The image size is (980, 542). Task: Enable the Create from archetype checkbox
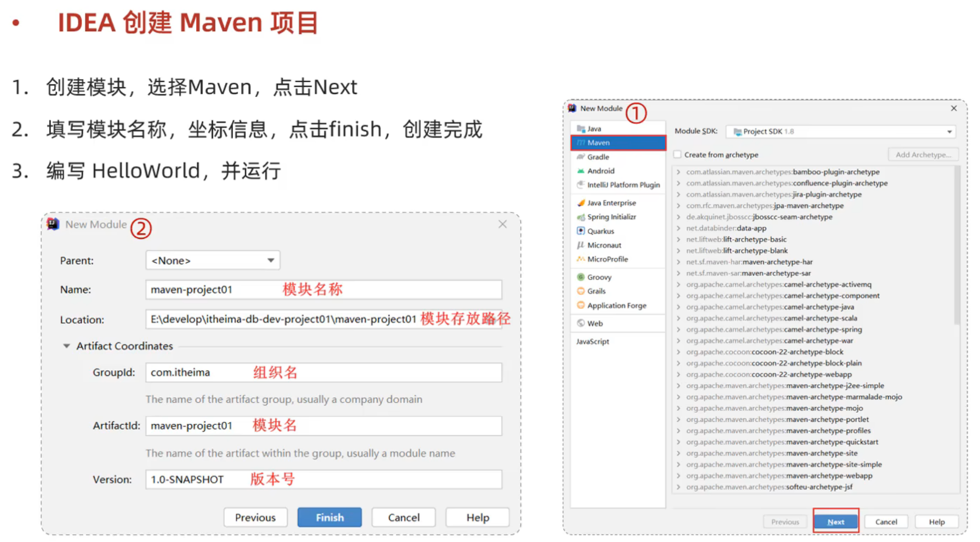676,154
